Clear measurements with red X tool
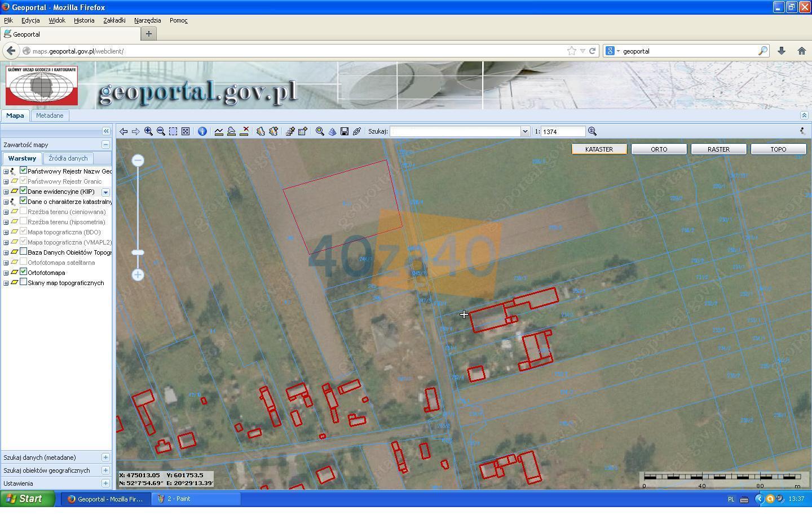812x524 pixels. coord(244,131)
